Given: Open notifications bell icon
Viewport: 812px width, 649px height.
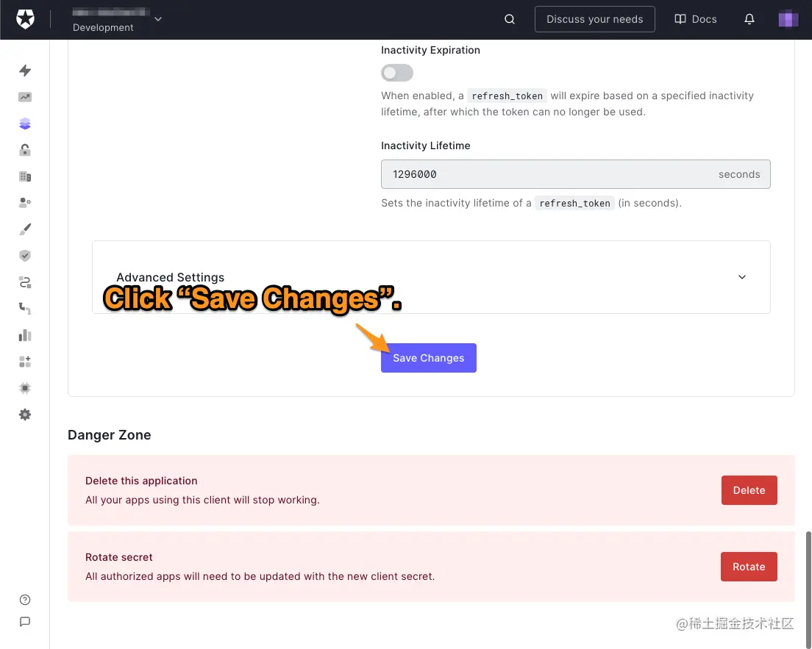Looking at the screenshot, I should [x=749, y=19].
